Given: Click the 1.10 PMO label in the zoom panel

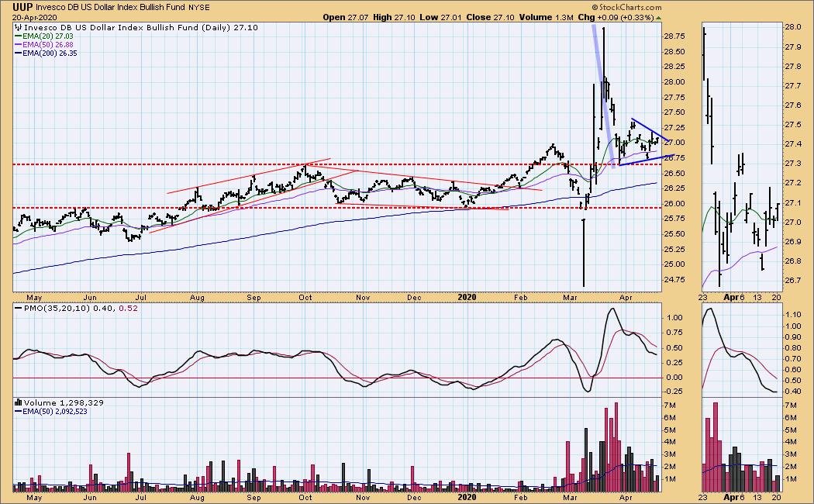Looking at the screenshot, I should (794, 315).
